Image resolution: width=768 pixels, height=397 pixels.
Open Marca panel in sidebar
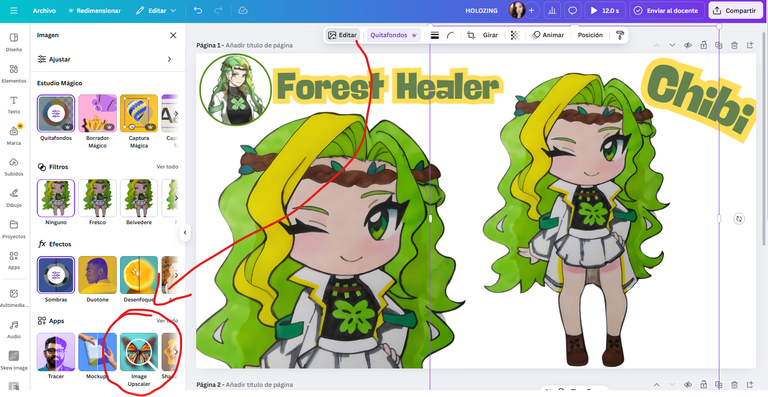tap(14, 135)
